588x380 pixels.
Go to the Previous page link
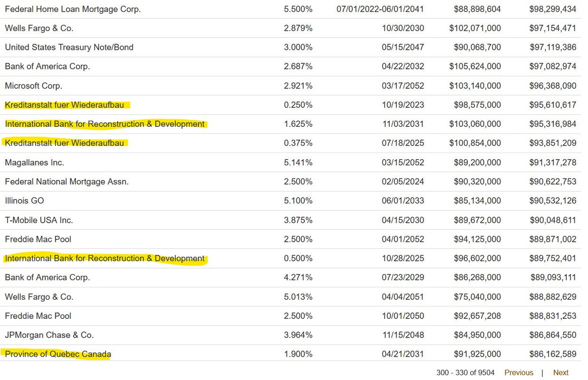519,372
